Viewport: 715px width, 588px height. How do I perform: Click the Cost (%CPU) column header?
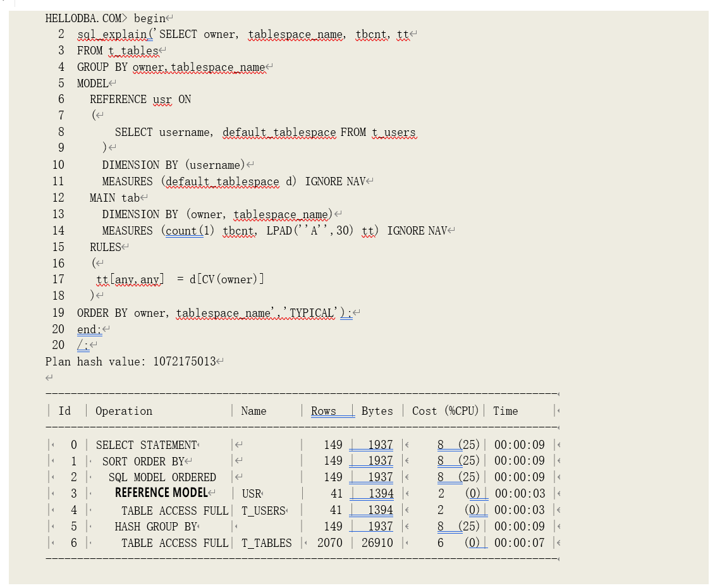click(x=445, y=411)
